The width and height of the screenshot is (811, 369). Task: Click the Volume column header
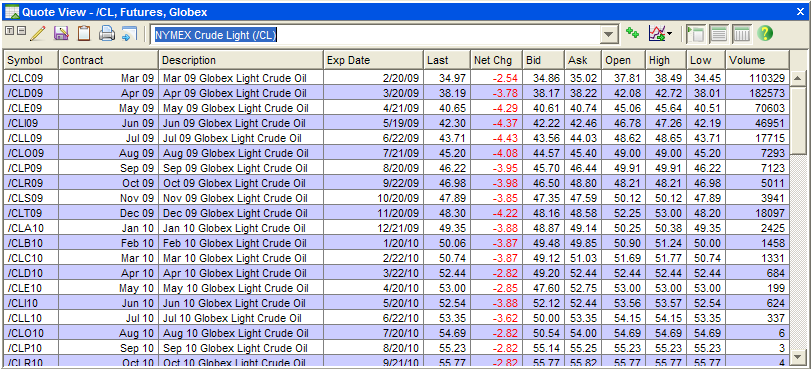pos(757,60)
